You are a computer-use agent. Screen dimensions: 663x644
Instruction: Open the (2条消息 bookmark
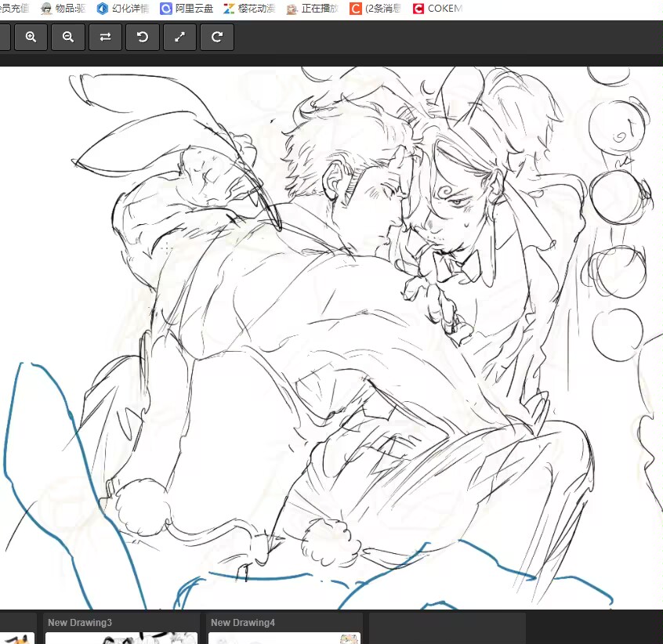[375, 9]
